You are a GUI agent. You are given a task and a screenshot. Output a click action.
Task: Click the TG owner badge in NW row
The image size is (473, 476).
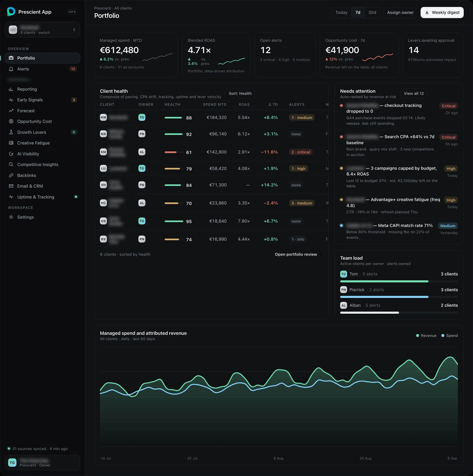click(x=142, y=117)
